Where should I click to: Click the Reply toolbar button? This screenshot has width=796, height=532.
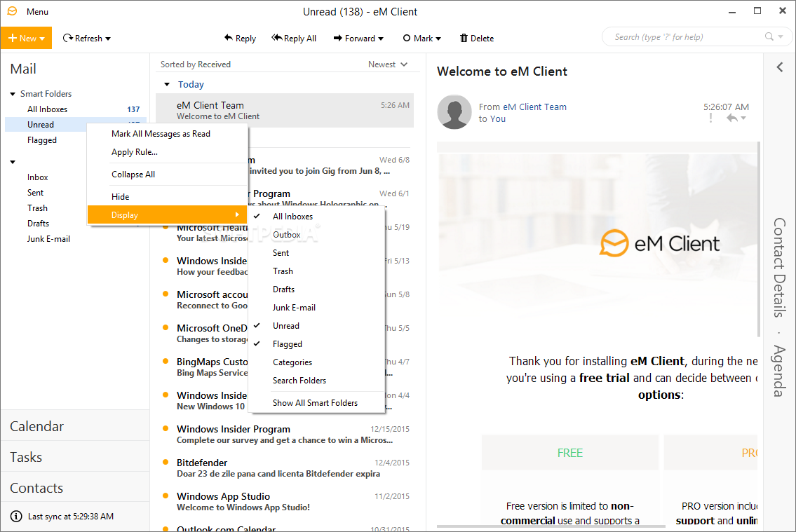[x=240, y=38]
